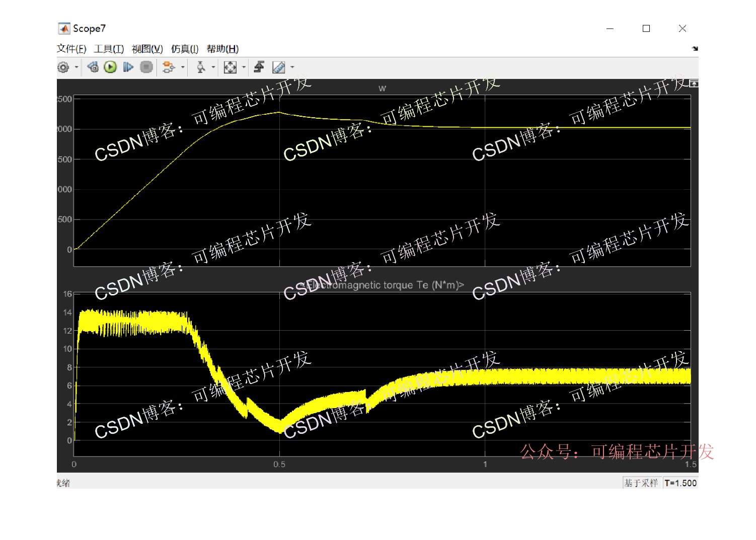Click the 基于采样 status bar label
The image size is (756, 540).
pyautogui.click(x=641, y=483)
